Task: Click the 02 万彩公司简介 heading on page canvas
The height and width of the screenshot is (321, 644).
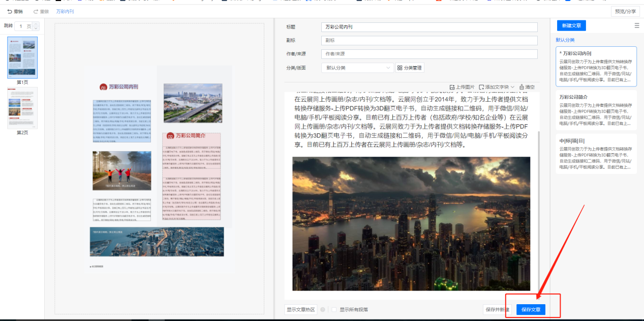Action: pos(187,136)
